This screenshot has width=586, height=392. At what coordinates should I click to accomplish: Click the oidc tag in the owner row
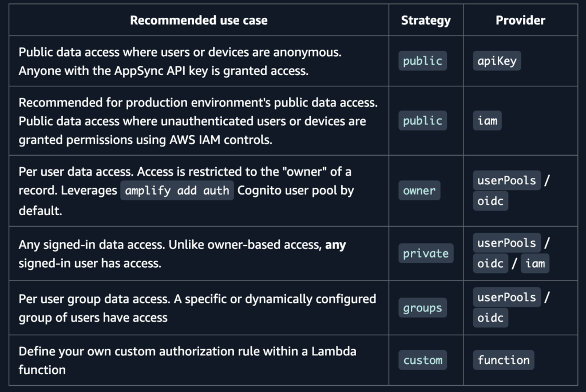click(x=490, y=201)
